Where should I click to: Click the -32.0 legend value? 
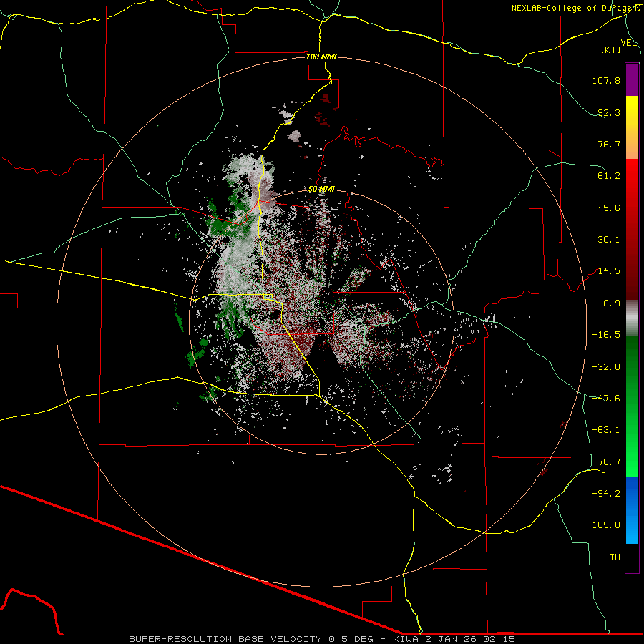click(606, 367)
